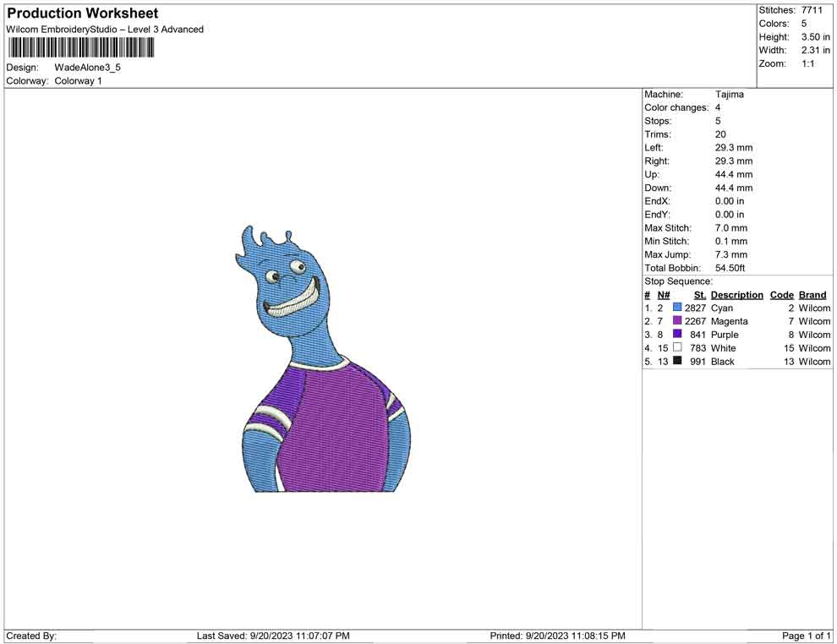The image size is (837, 644).
Task: Click the Right value 29.3 mm
Action: [734, 161]
